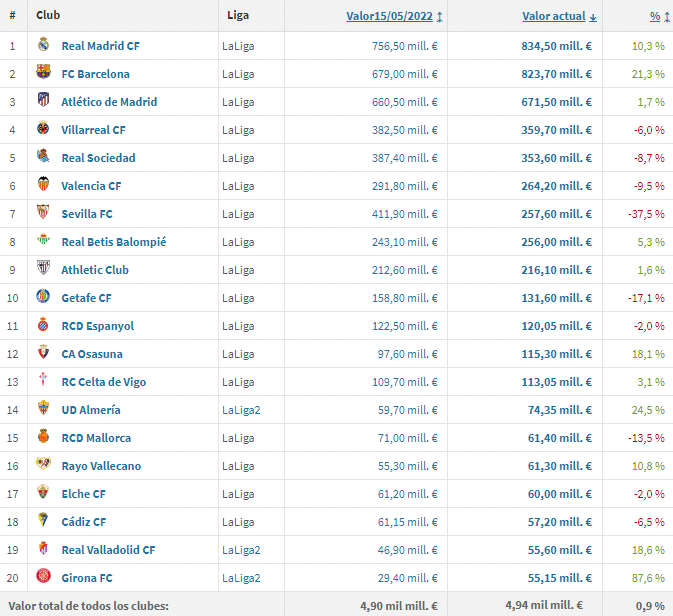The width and height of the screenshot is (673, 616).
Task: Click the RC Celta de Vigo crest icon
Action: (43, 379)
